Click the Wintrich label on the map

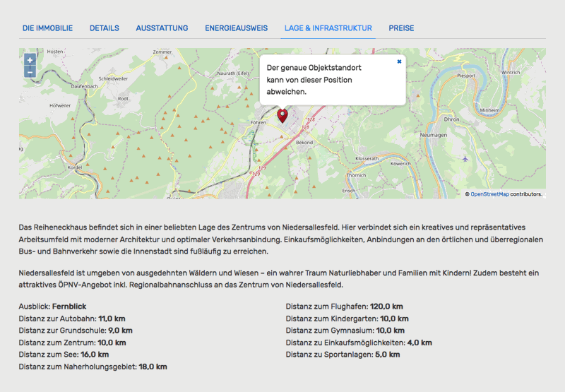[511, 73]
